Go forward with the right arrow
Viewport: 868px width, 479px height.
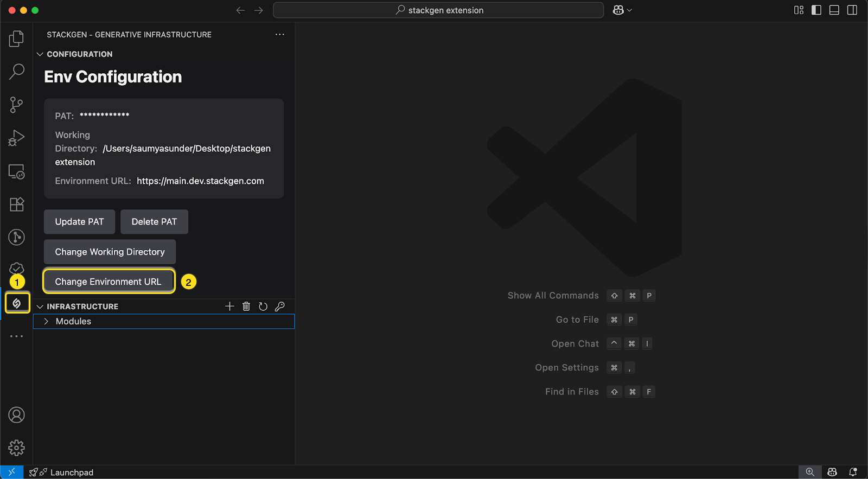(x=259, y=10)
